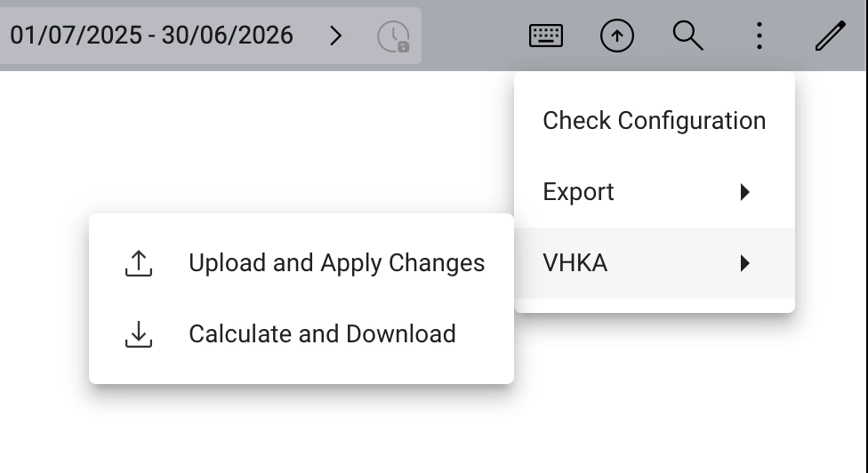Enter edit mode with the pencil icon
Image resolution: width=868 pixels, height=473 pixels.
tap(830, 36)
